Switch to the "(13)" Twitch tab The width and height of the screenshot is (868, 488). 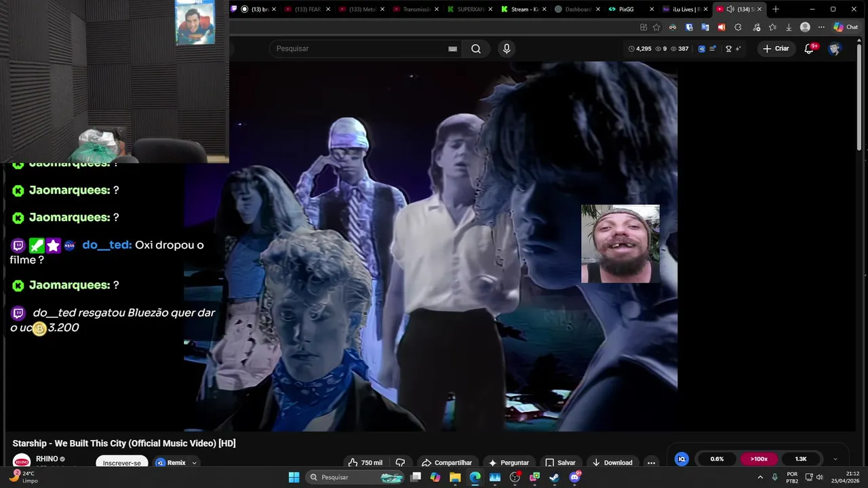254,9
